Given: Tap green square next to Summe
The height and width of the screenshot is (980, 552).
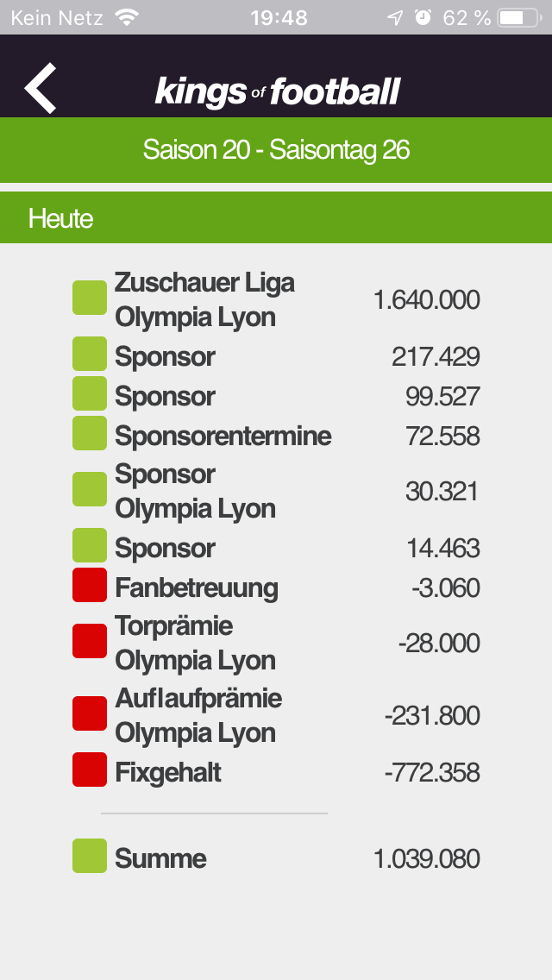Looking at the screenshot, I should point(90,856).
